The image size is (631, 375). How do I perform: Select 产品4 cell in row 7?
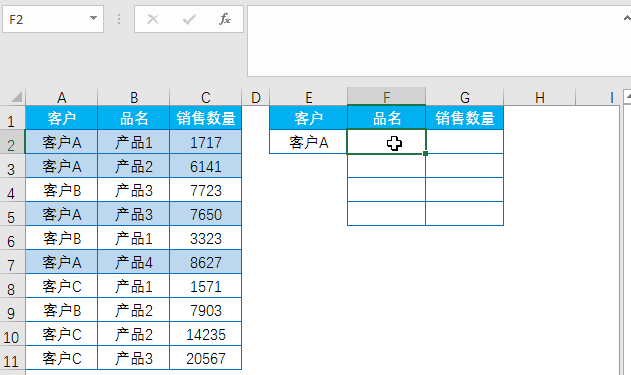click(x=134, y=262)
